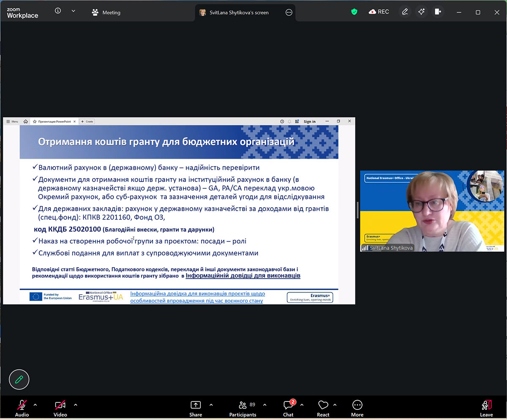Click the React heart icon
The image size is (507, 420).
pyautogui.click(x=323, y=408)
